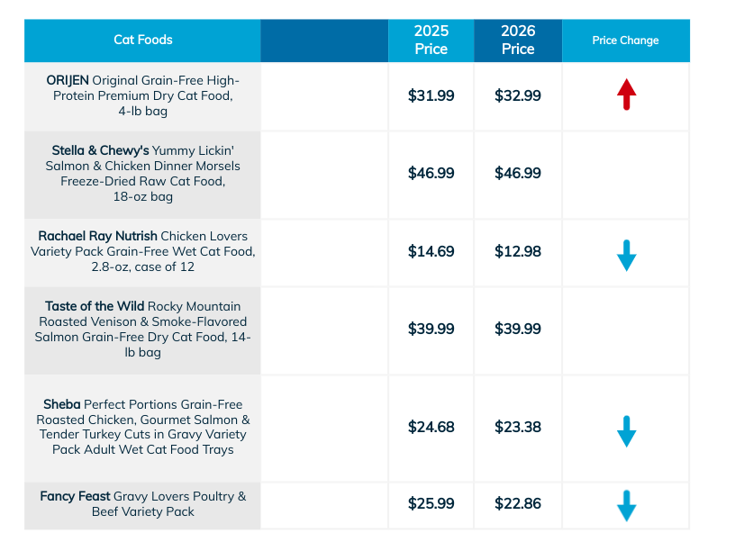Click the ORIJEN 2026 price $32.99

click(x=518, y=95)
